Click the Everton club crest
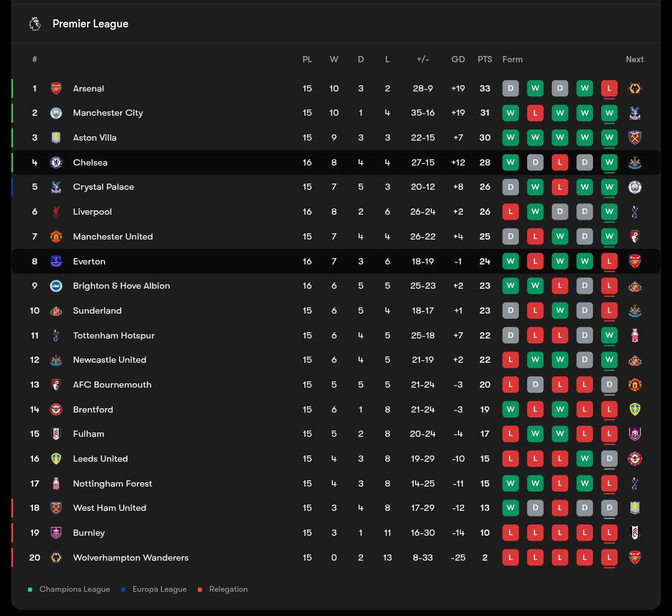672x616 pixels. pyautogui.click(x=56, y=261)
